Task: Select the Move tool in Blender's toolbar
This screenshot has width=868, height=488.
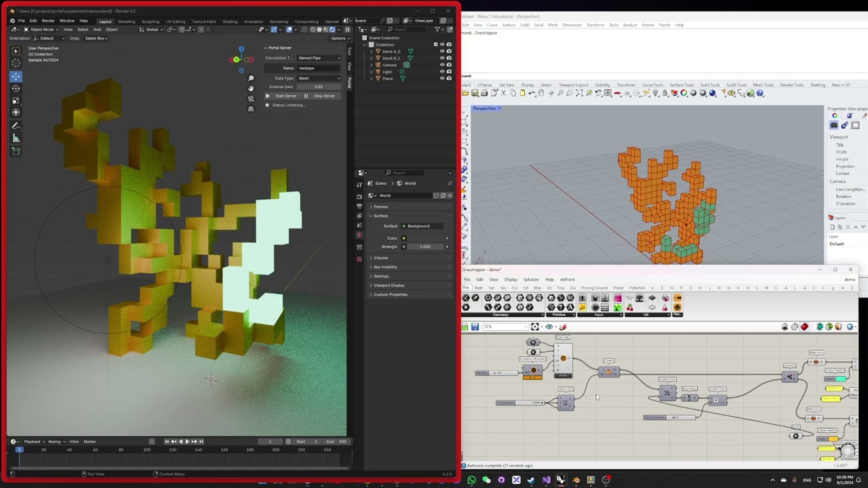Action: coord(16,76)
